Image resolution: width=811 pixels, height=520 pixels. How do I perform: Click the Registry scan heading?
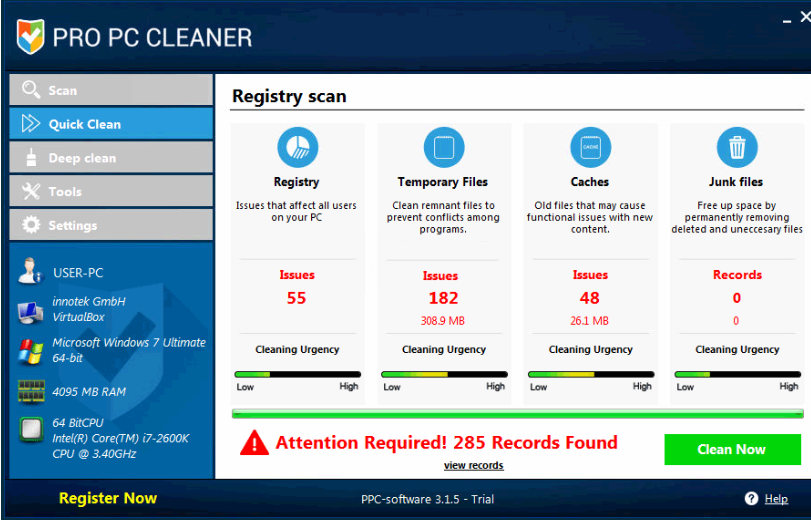[x=289, y=96]
